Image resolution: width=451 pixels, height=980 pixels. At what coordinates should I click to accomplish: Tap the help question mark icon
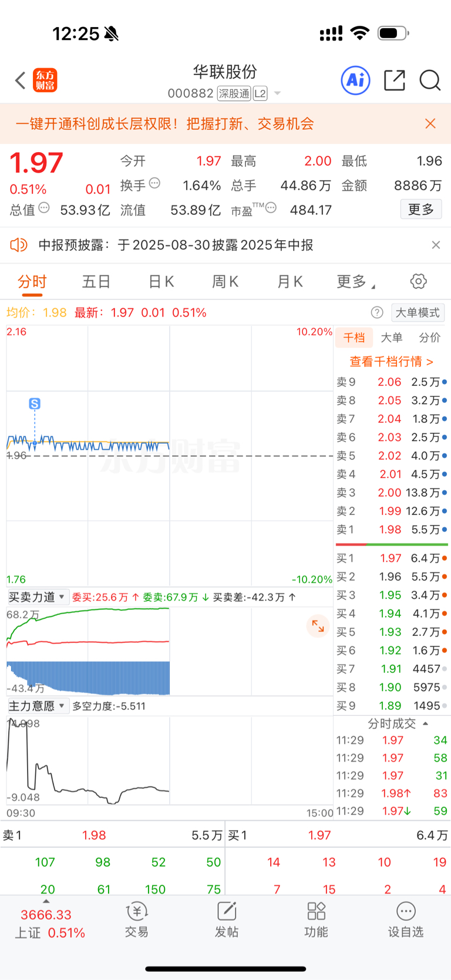point(377,312)
